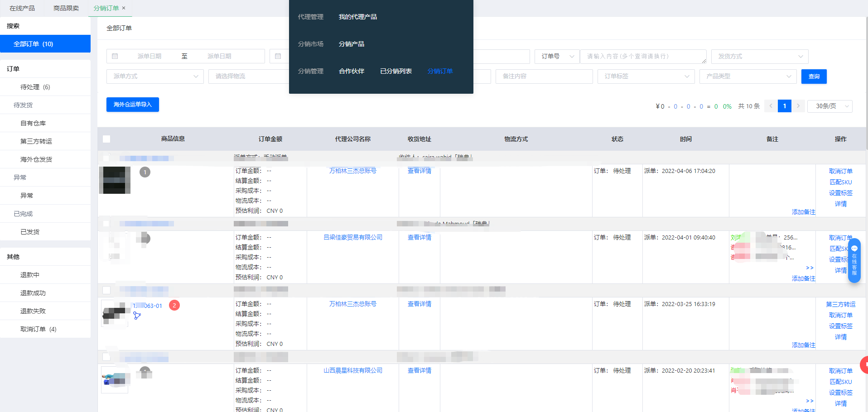Screen dimensions: 868x412
Task: Click 设置标签 link in first order row
Action: pos(841,193)
